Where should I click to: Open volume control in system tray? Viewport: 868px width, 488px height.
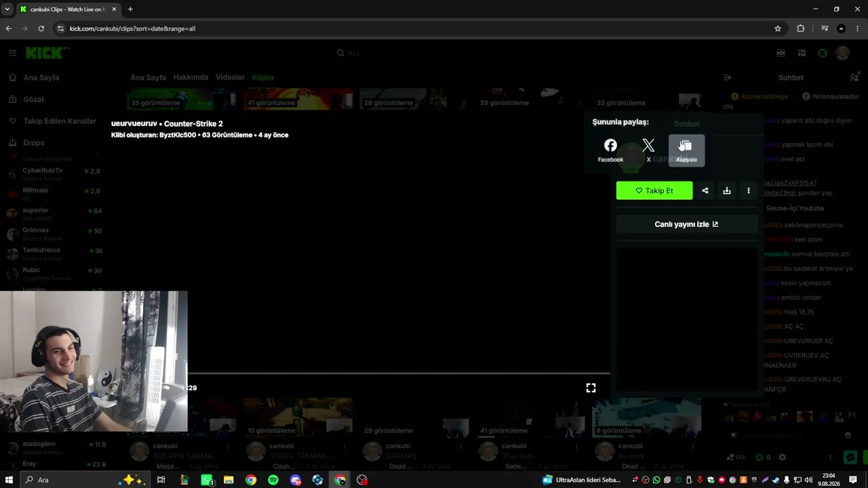pyautogui.click(x=808, y=480)
